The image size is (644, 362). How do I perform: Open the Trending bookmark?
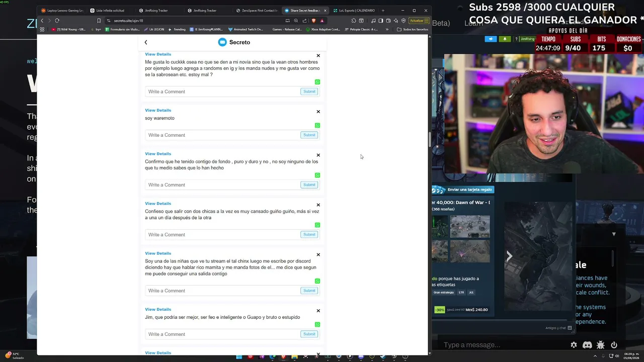point(177,29)
